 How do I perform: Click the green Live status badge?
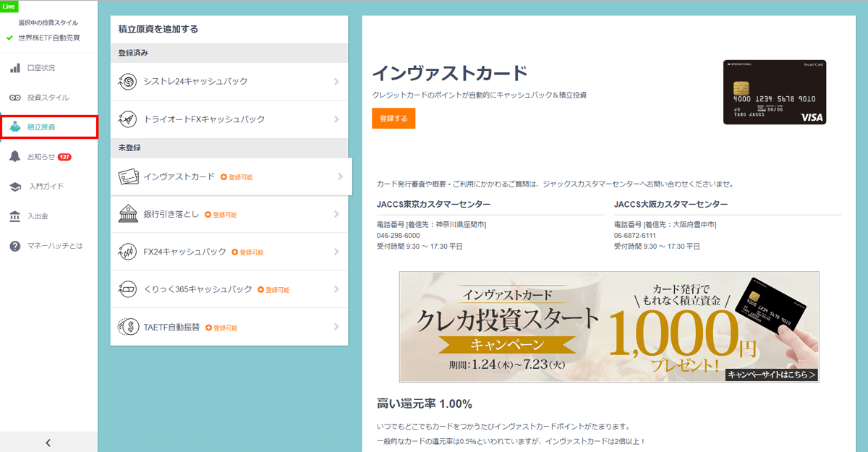tap(9, 6)
